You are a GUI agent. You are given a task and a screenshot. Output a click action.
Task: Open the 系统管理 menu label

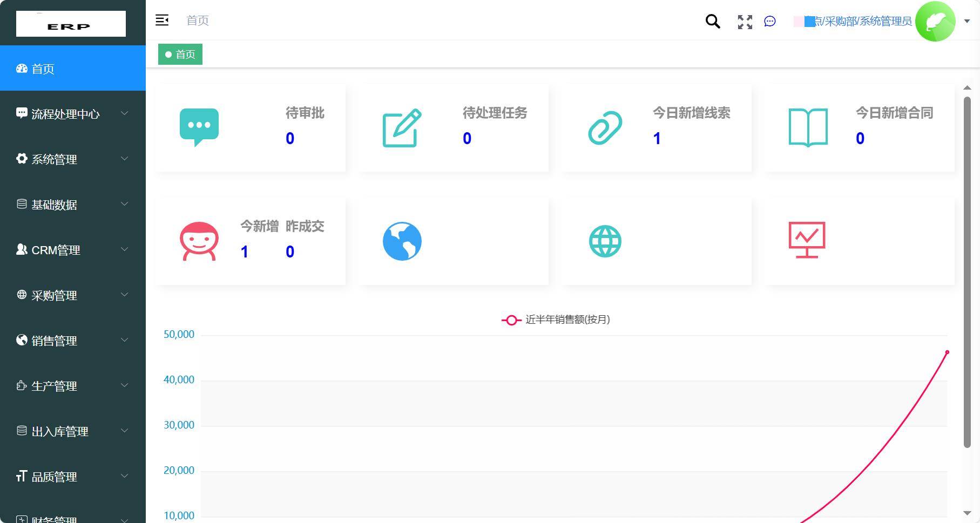tap(54, 159)
